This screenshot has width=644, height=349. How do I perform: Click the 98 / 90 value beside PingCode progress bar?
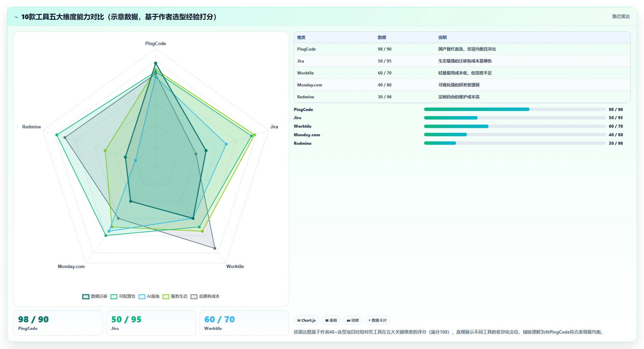[616, 110]
